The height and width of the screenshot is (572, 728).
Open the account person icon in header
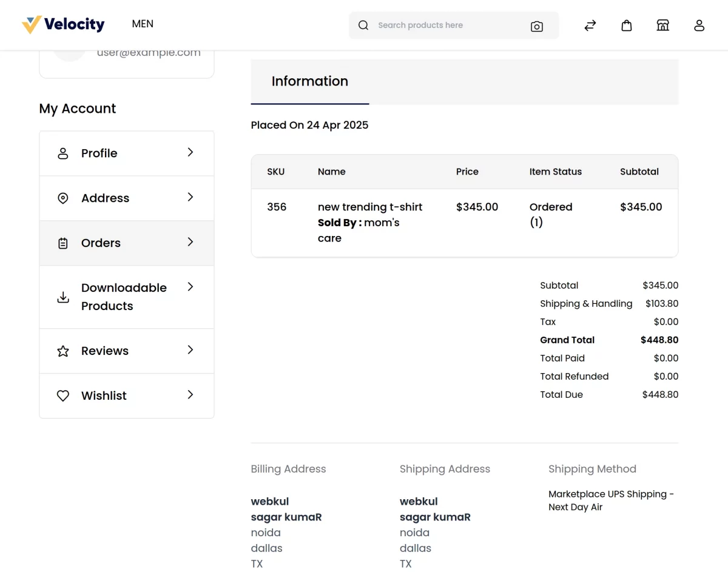(x=699, y=25)
